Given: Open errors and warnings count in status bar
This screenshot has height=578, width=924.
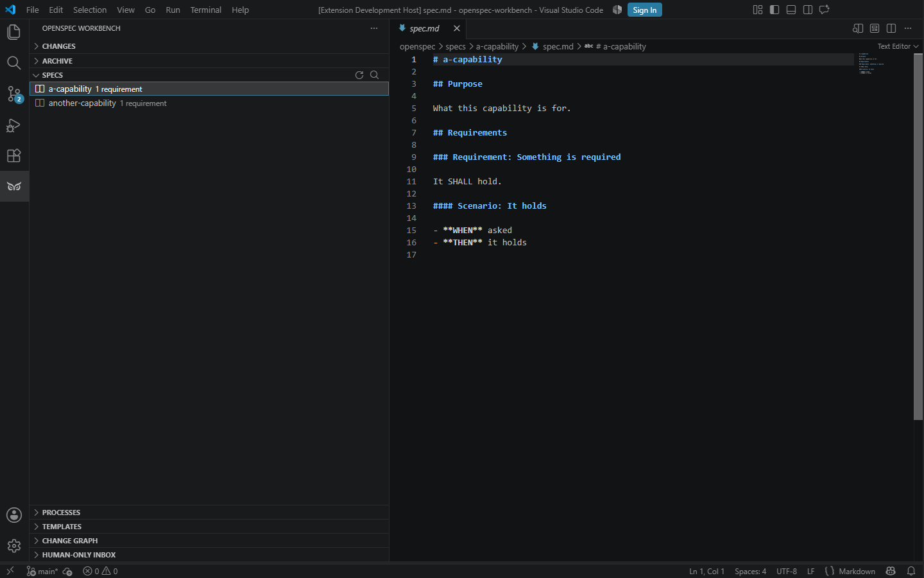Looking at the screenshot, I should tap(100, 571).
